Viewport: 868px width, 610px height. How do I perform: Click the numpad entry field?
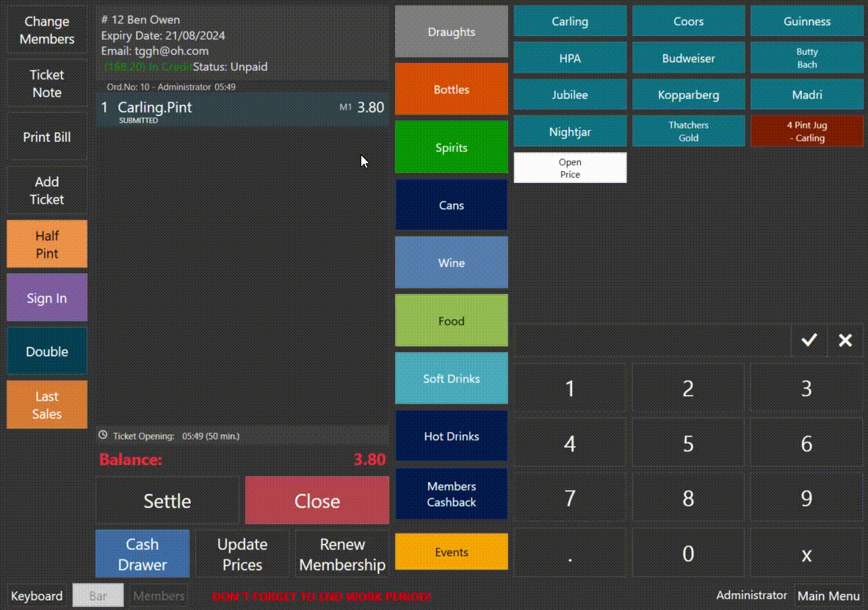pos(652,341)
